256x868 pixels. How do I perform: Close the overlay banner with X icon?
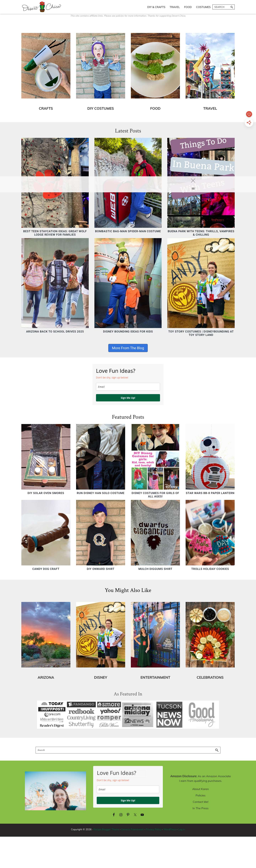click(193, 181)
